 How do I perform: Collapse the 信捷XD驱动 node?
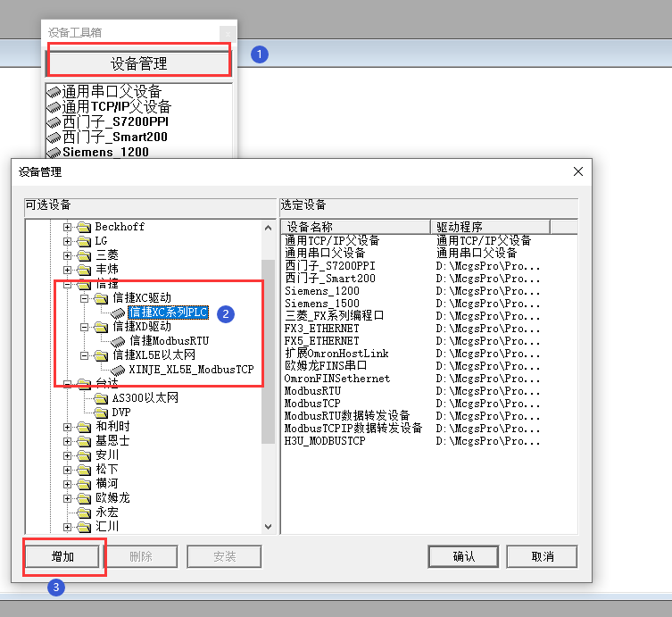click(83, 327)
